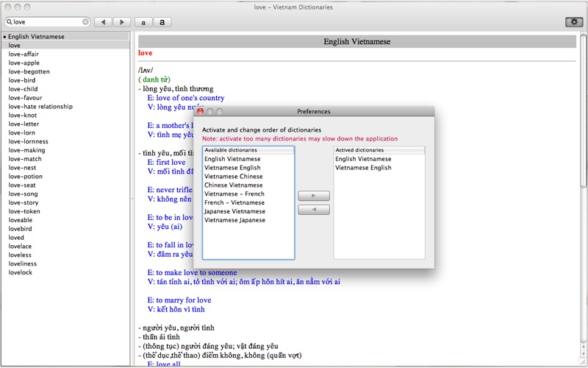Select 'love-making' in the word list
This screenshot has height=368, width=588.
tap(26, 150)
